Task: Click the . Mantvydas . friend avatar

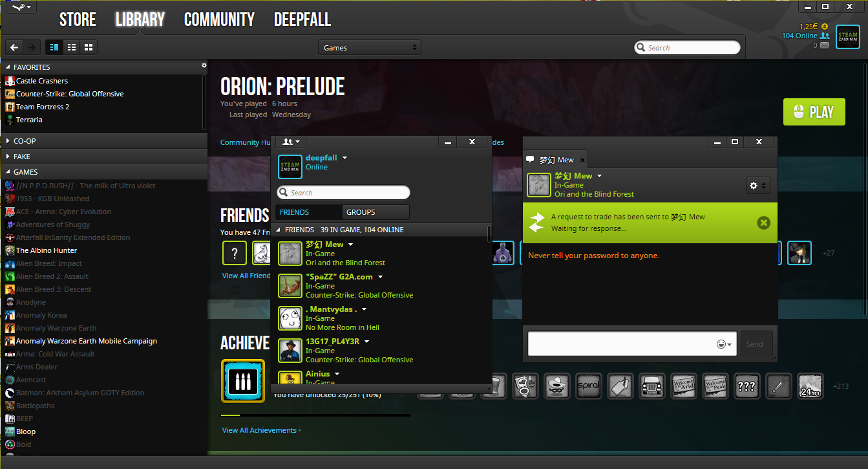Action: tap(290, 318)
